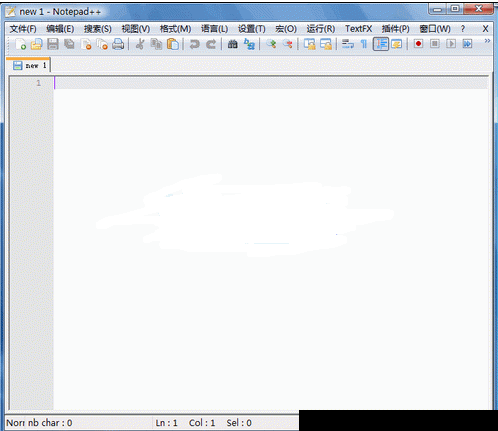498x431 pixels.
Task: Zoom in using the magnifier icon
Action: tap(271, 44)
